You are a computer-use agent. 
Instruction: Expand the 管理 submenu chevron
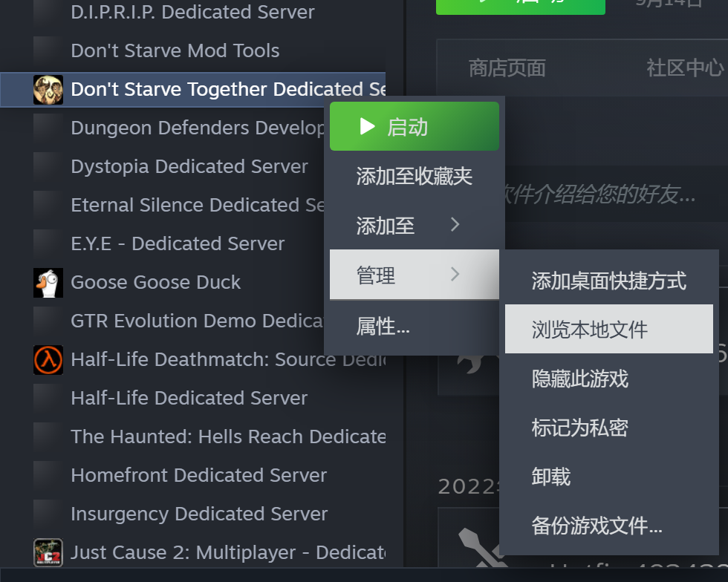pyautogui.click(x=455, y=274)
